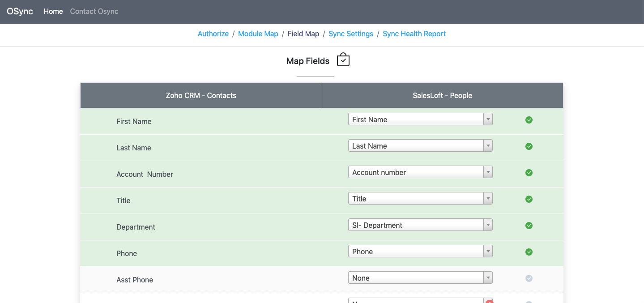Viewport: 644px width, 303px height.
Task: Go to the Authorize step
Action: coord(213,34)
